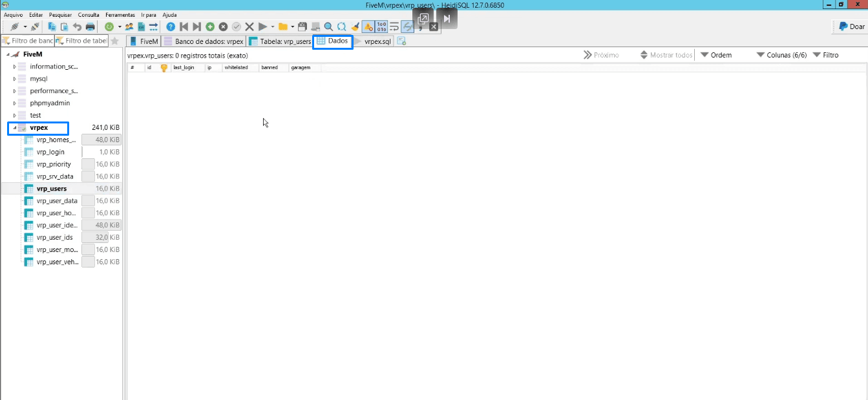Click the PayPal Doar button
Image resolution: width=868 pixels, height=400 pixels.
click(x=851, y=26)
